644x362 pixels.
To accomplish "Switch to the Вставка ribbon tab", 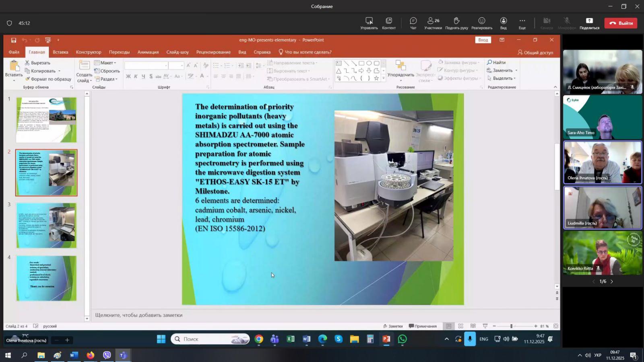I will [60, 52].
